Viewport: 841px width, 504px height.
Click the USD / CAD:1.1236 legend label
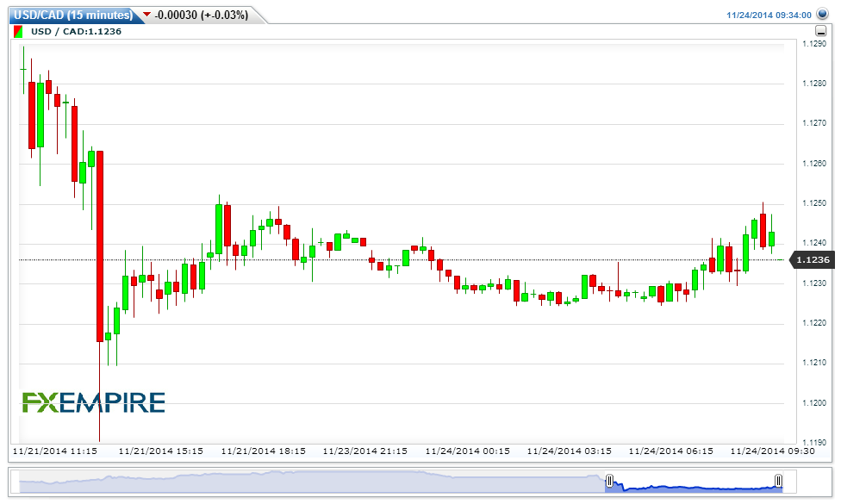[x=76, y=32]
